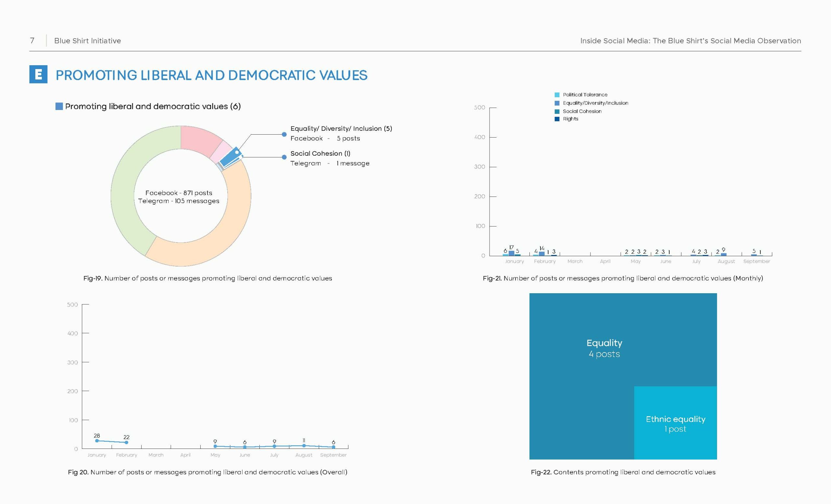This screenshot has height=504, width=831.
Task: Click the 'Blue Shirt Initiative' header text
Action: click(x=87, y=41)
